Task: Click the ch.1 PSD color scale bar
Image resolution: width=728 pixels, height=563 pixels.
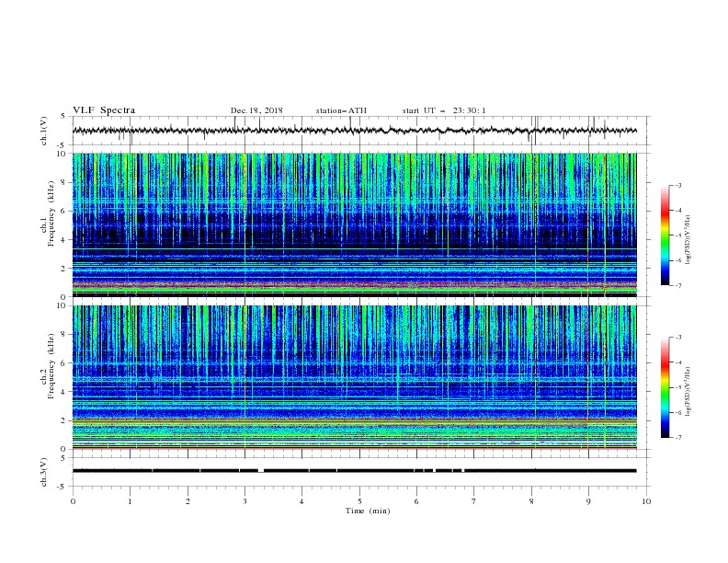Action: 665,236
